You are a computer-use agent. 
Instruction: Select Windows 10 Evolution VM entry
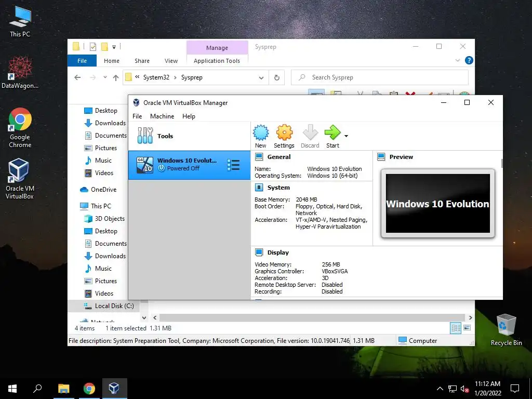pos(189,165)
